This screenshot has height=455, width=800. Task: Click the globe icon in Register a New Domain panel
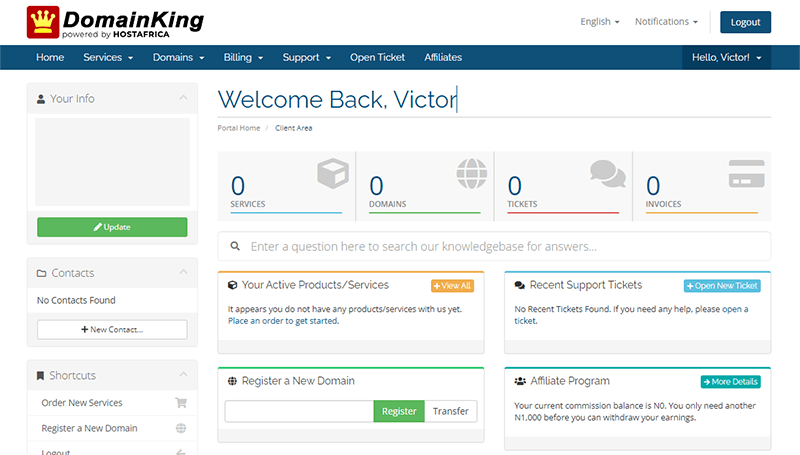coord(232,381)
